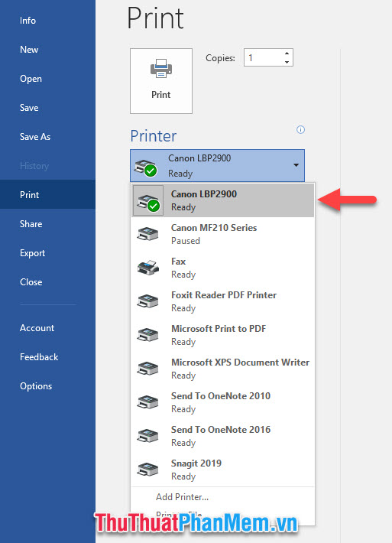Click the Add Printer... option
392x543 pixels.
pos(183,497)
